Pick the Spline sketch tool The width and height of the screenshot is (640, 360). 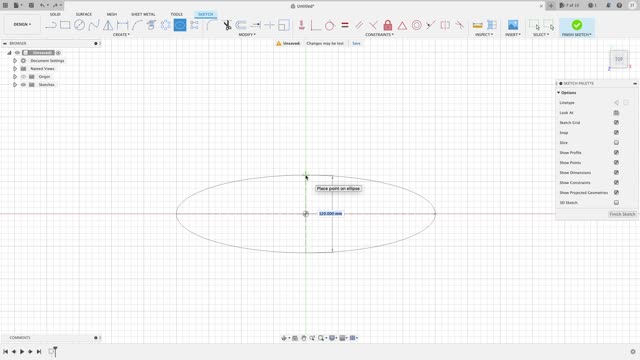click(x=94, y=25)
